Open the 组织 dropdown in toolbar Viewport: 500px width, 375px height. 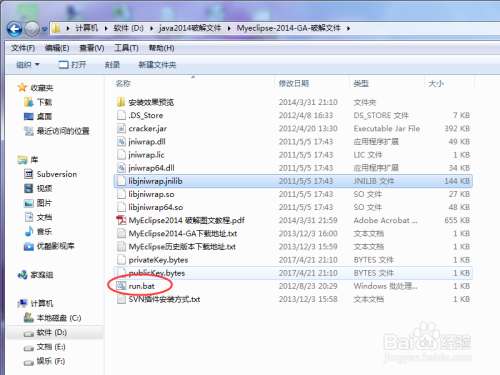[28, 65]
